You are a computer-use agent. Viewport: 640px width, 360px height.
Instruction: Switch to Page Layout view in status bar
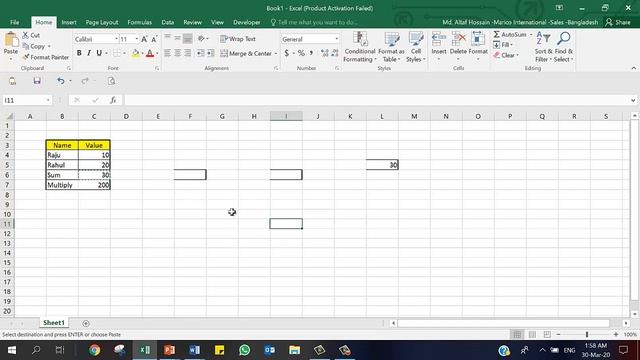(x=532, y=334)
